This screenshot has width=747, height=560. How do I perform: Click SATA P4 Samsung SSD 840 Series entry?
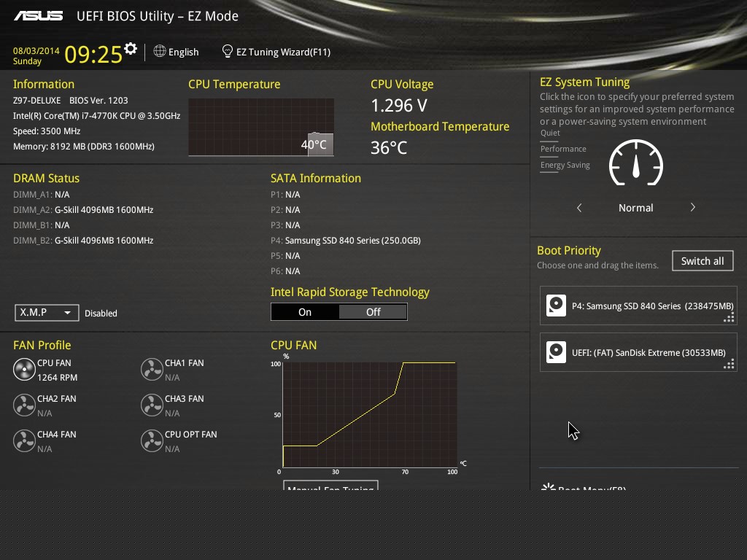tap(345, 241)
